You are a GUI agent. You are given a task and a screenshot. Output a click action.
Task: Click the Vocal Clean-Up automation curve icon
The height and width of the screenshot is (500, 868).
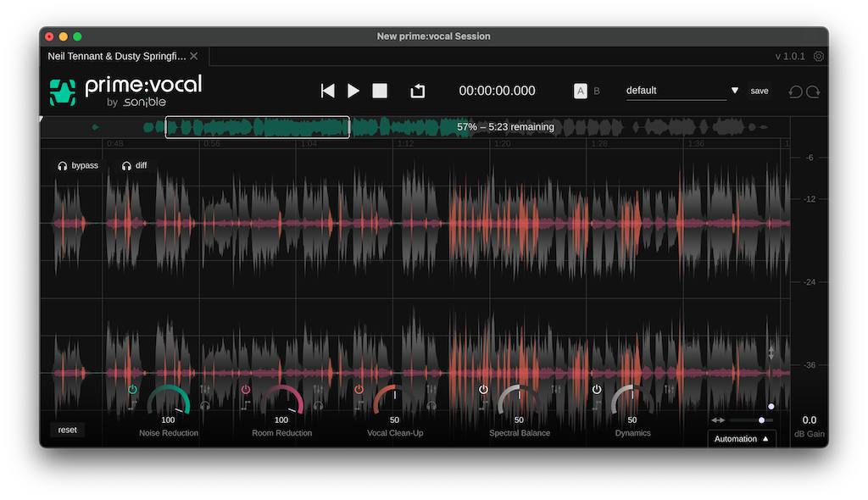(359, 406)
